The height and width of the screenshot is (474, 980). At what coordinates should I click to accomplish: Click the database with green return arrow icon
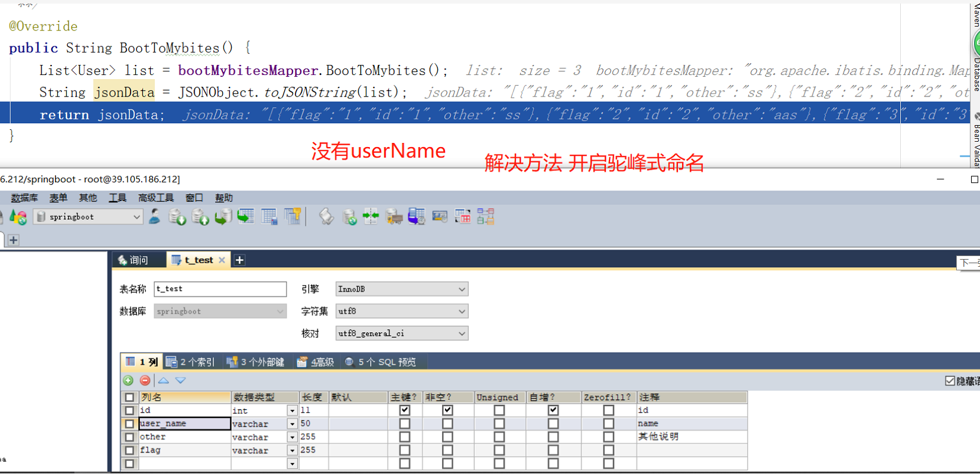(223, 217)
